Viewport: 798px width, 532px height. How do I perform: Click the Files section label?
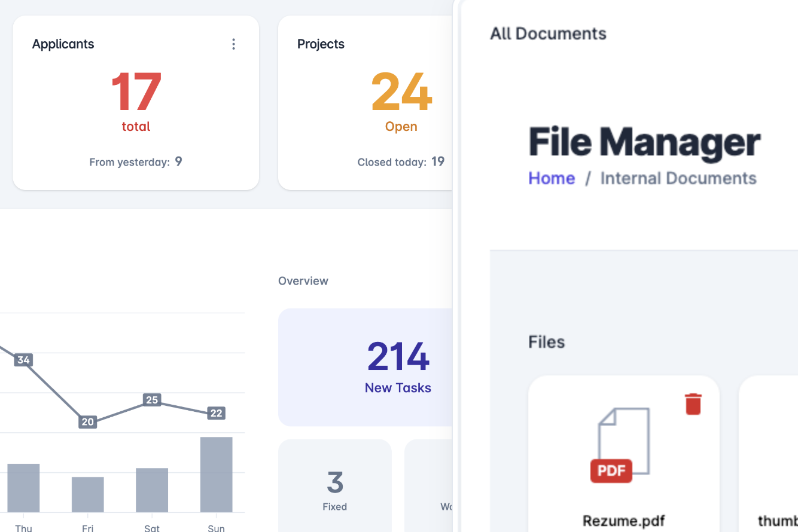coord(547,342)
